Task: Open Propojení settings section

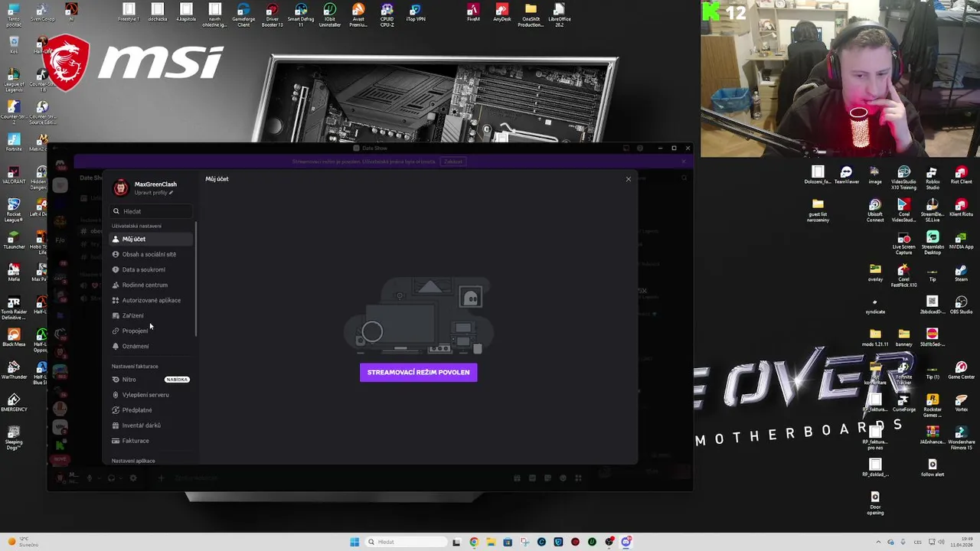Action: point(151,331)
